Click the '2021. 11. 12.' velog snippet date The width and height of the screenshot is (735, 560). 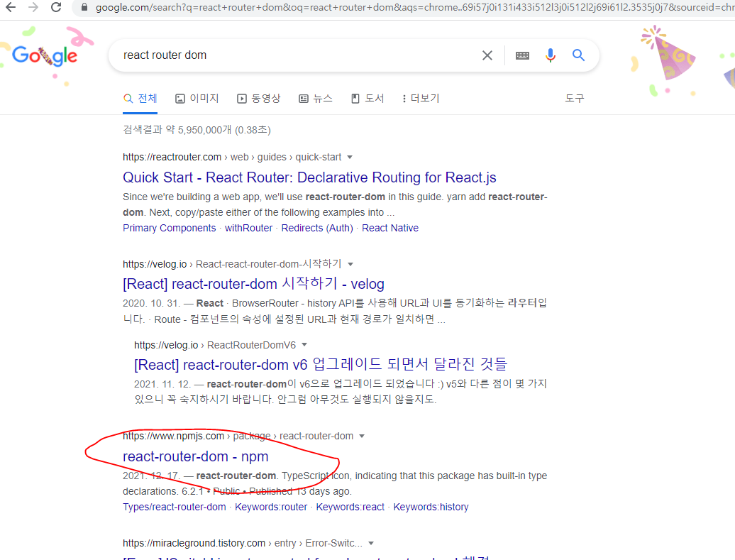click(x=162, y=384)
